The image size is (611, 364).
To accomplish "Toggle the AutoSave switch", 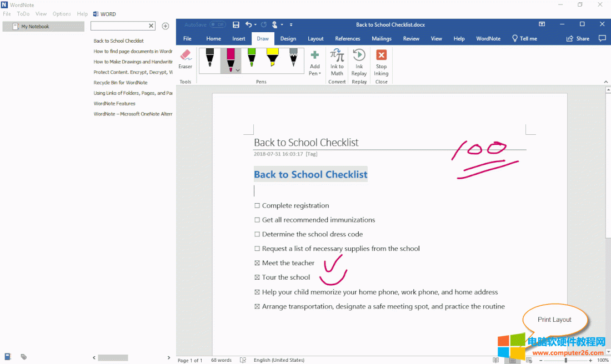I will [218, 24].
